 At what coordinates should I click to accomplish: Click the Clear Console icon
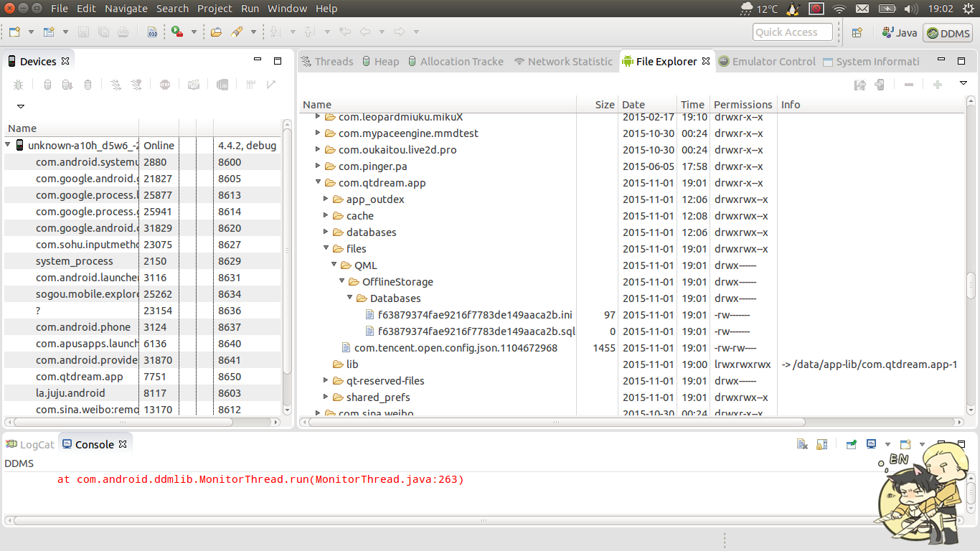[802, 445]
